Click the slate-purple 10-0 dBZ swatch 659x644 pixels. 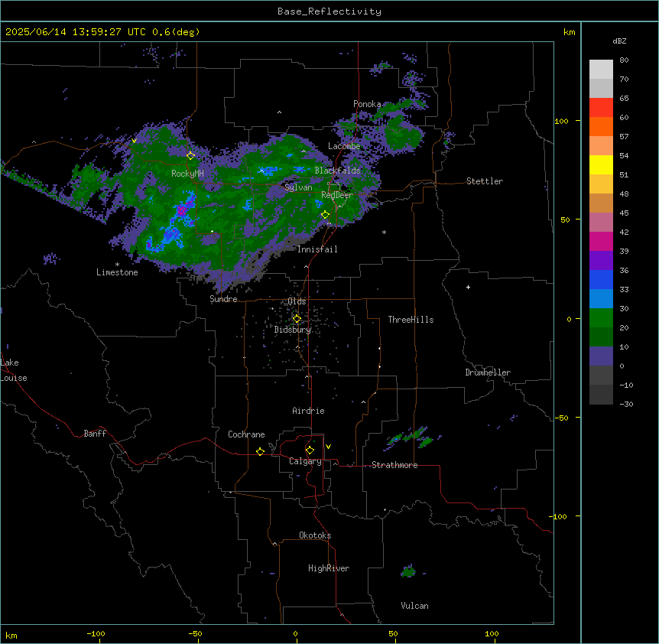[601, 356]
